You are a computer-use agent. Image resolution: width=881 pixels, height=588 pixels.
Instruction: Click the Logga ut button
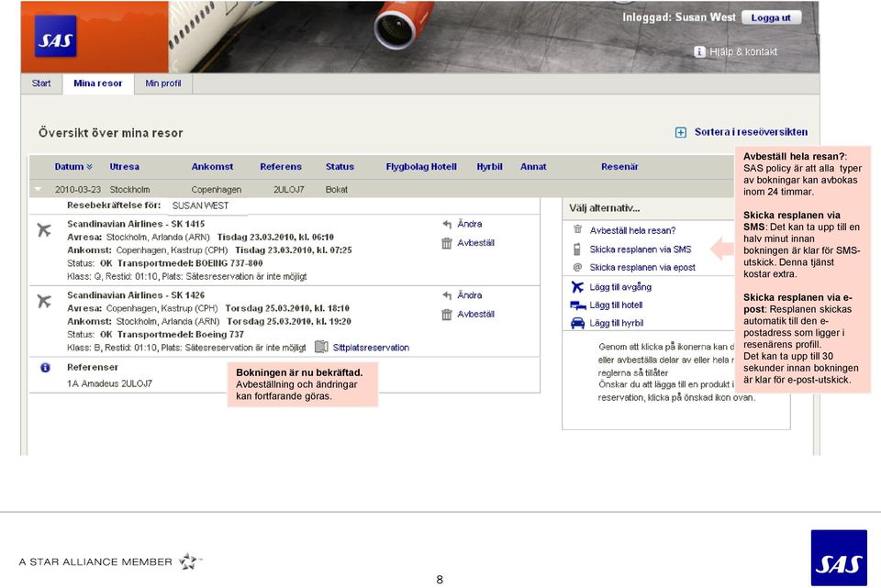pos(771,17)
